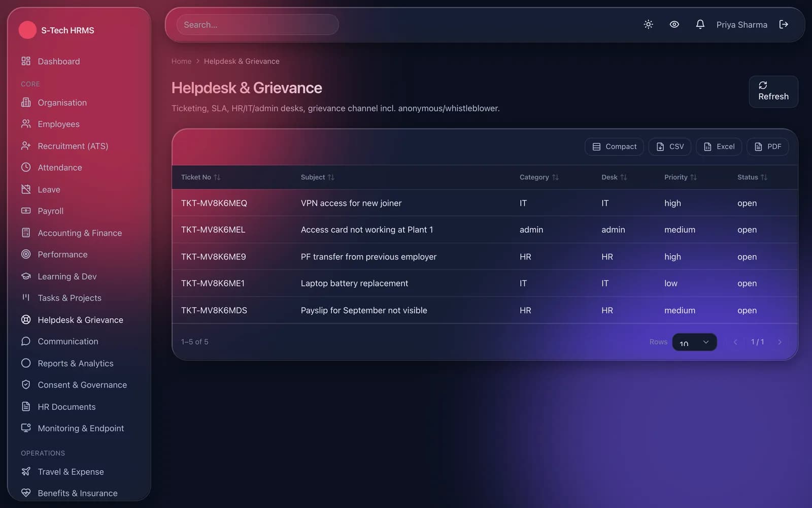Click the Recruitment (ATS) icon

tap(26, 146)
